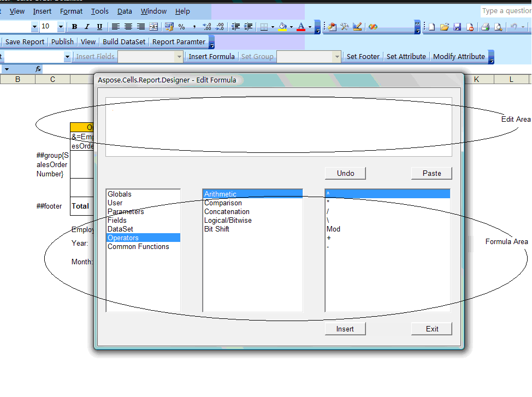Screen dimensions: 532x397
Task: Open Set Group combo box
Action: click(x=309, y=57)
